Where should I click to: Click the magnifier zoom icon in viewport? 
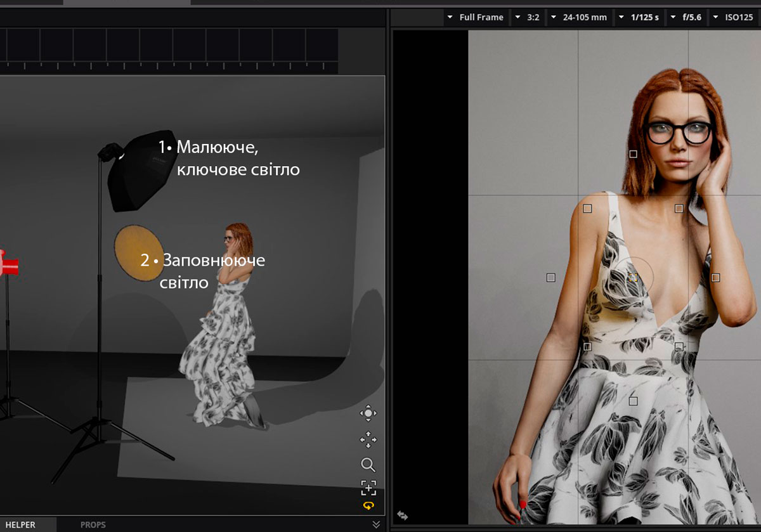(368, 465)
